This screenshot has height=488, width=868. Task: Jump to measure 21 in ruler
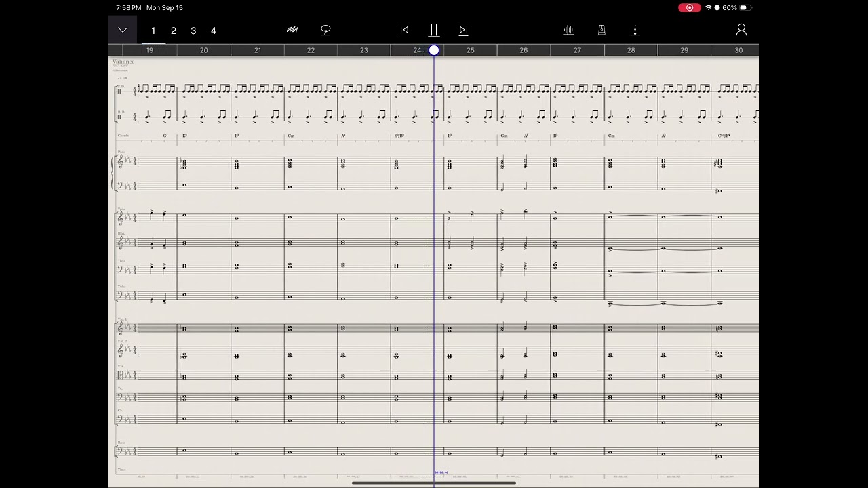[258, 50]
